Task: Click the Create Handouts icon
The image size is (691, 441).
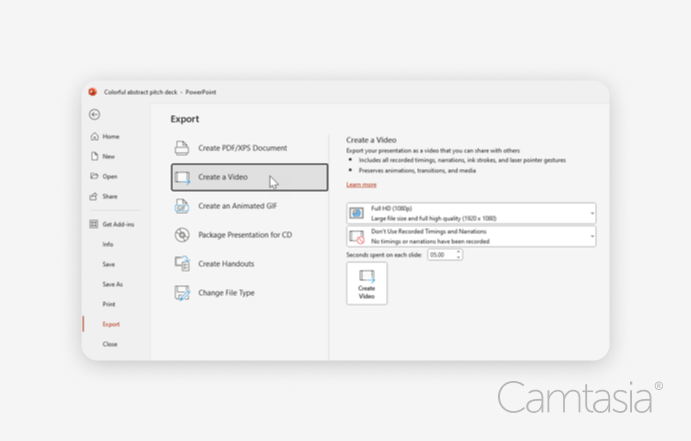Action: [x=182, y=264]
